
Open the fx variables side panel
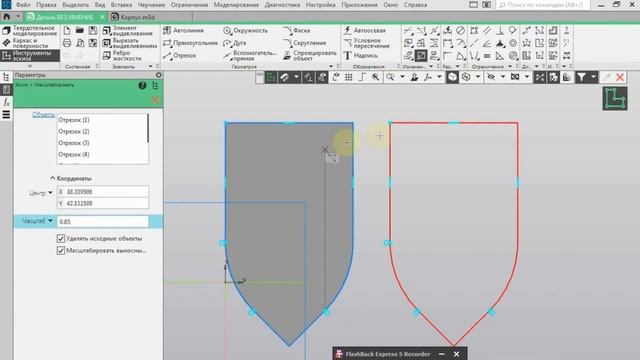click(6, 102)
